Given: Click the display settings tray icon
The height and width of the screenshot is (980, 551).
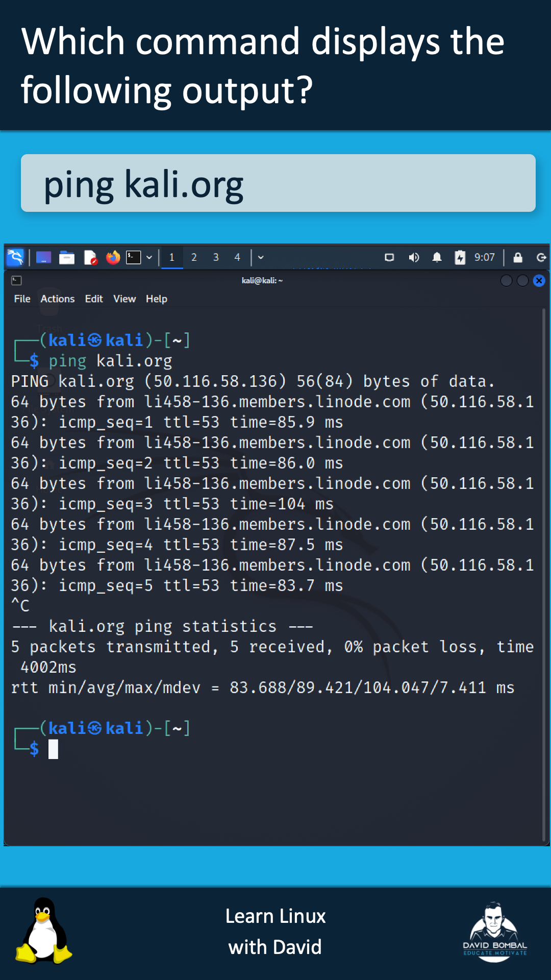Looking at the screenshot, I should click(389, 257).
